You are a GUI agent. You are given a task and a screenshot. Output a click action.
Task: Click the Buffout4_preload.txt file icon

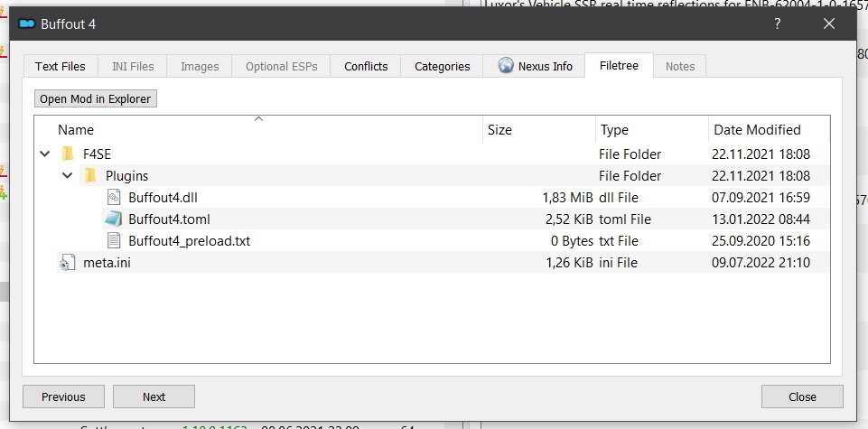coord(114,241)
